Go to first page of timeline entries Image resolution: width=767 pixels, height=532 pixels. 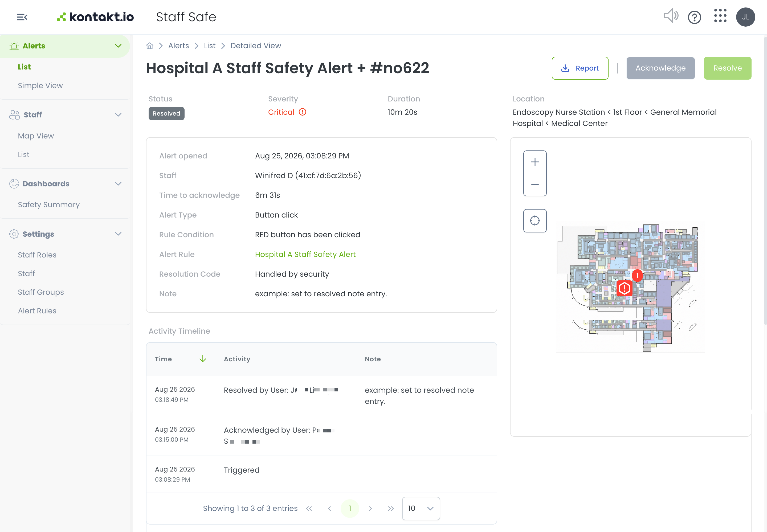309,508
